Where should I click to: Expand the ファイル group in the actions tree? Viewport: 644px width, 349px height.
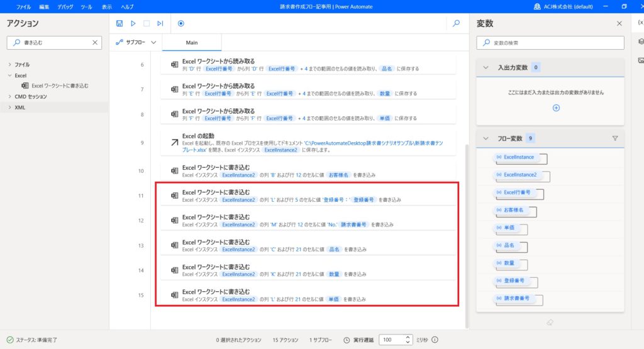[9, 65]
